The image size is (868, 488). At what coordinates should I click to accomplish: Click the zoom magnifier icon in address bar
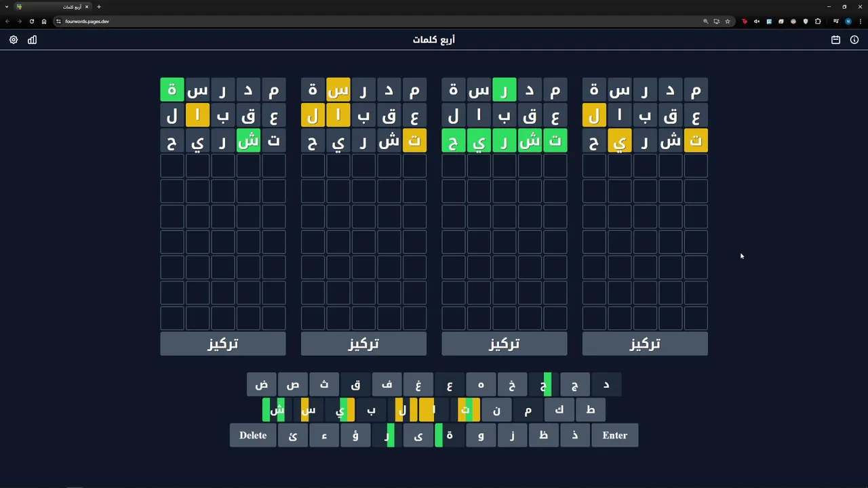705,21
